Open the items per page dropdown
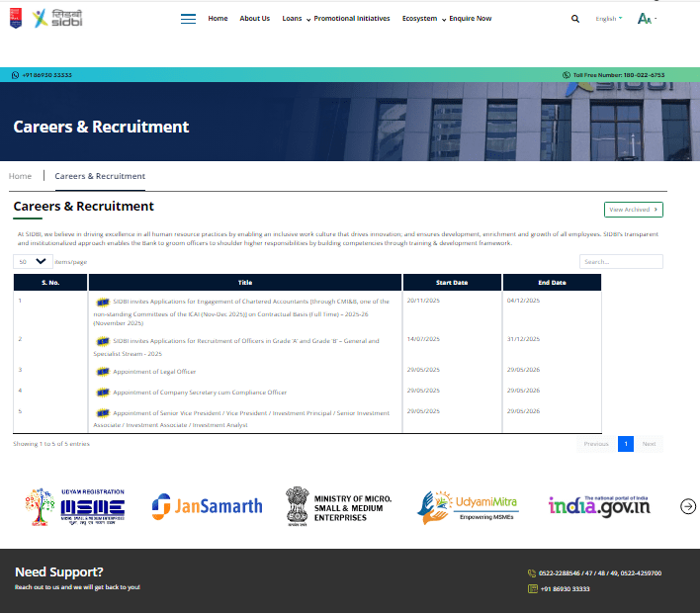The width and height of the screenshot is (700, 614). pos(33,262)
